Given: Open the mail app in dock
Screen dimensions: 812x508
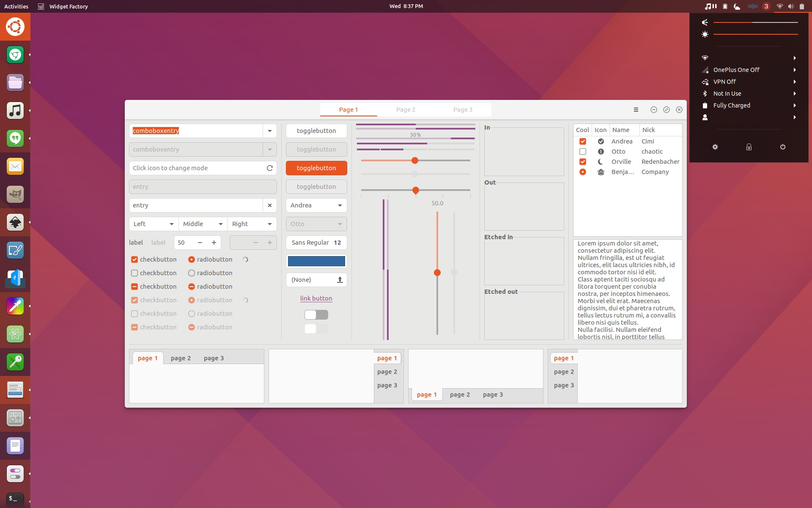Looking at the screenshot, I should coord(15,166).
